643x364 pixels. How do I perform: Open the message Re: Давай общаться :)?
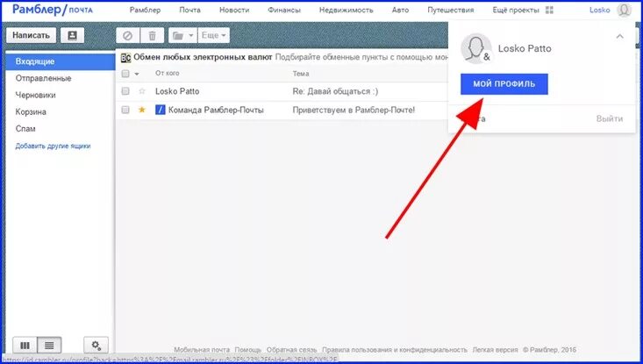point(335,91)
